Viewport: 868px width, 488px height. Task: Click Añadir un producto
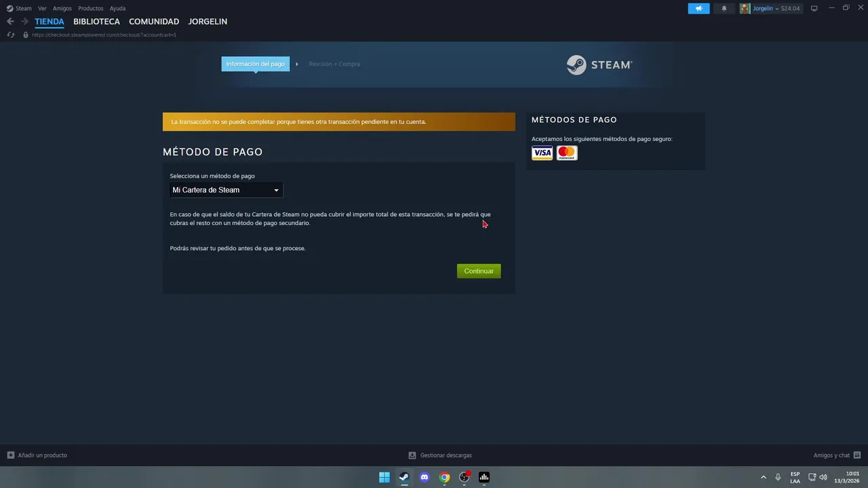coord(43,455)
